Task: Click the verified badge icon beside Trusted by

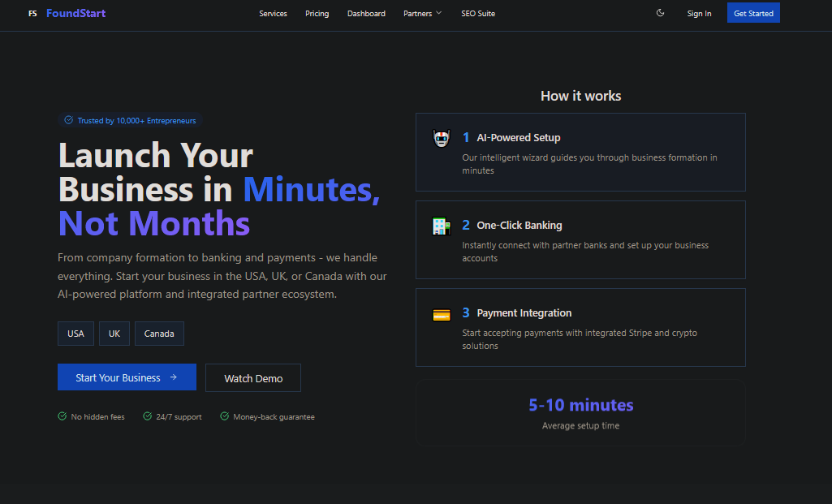Action: click(x=68, y=120)
